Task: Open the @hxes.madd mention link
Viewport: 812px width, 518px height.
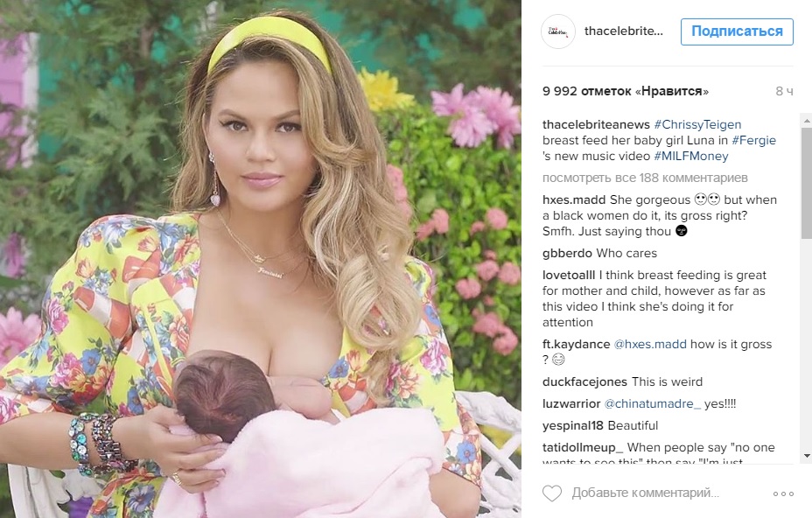Action: pyautogui.click(x=650, y=345)
